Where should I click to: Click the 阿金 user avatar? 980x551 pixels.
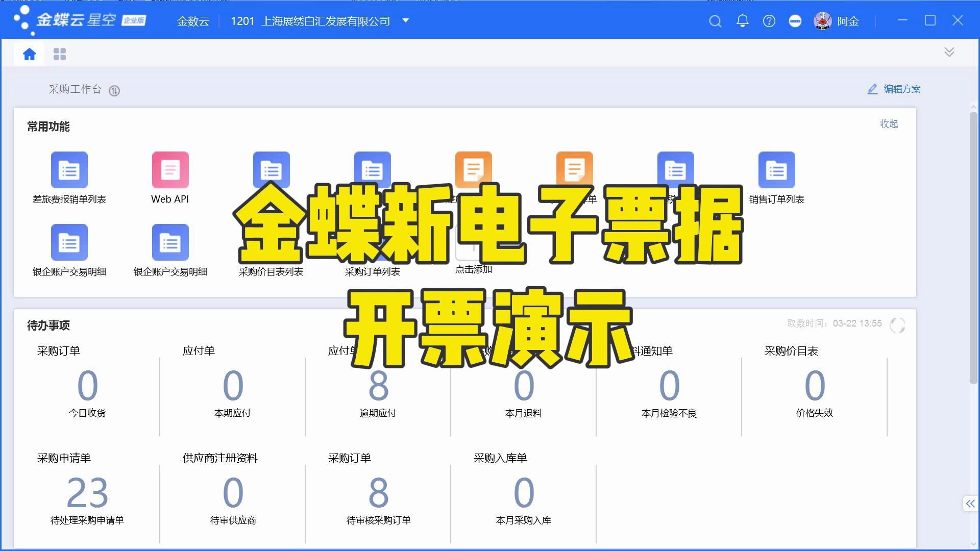(x=822, y=21)
